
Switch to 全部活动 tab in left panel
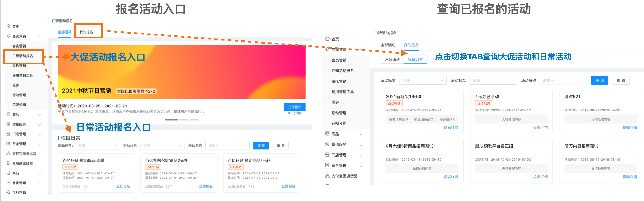pos(65,32)
